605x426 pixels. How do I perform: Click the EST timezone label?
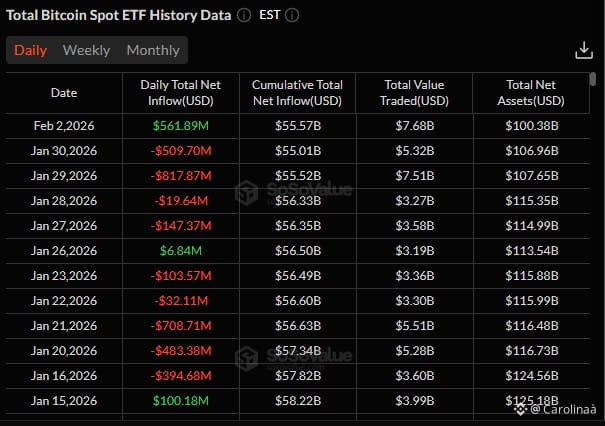269,17
